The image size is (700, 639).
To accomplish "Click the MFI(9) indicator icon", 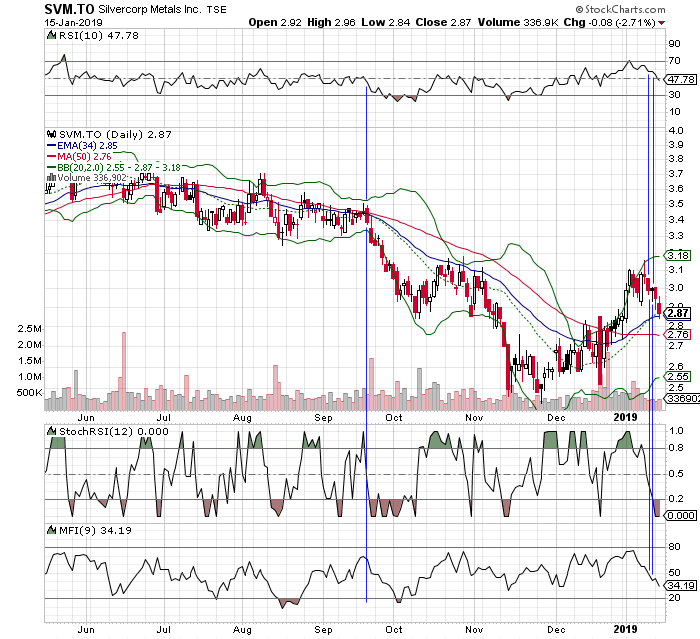I will coord(52,530).
